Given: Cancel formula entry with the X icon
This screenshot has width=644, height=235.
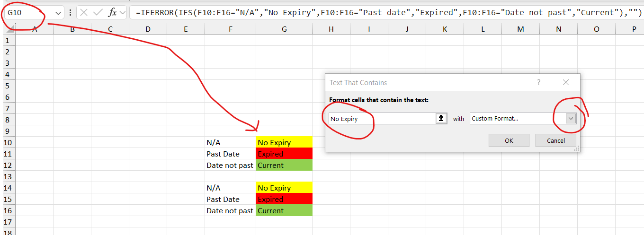Looking at the screenshot, I should pyautogui.click(x=84, y=13).
